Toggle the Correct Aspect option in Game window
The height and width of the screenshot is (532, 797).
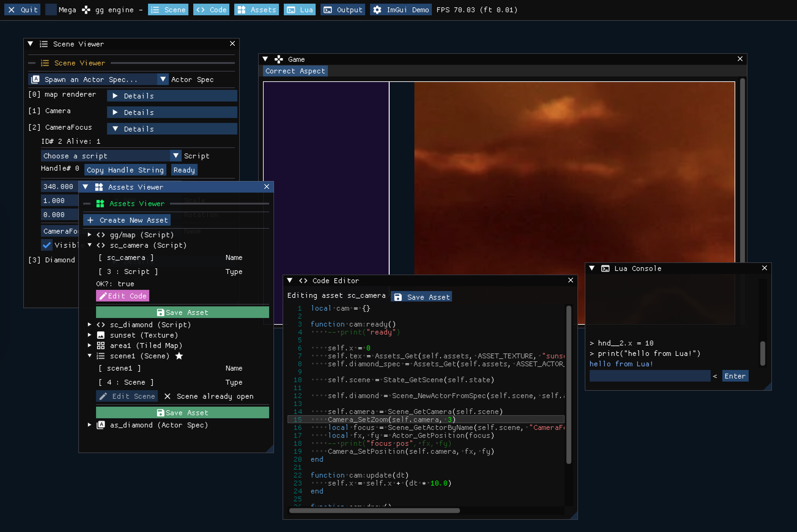(x=295, y=71)
